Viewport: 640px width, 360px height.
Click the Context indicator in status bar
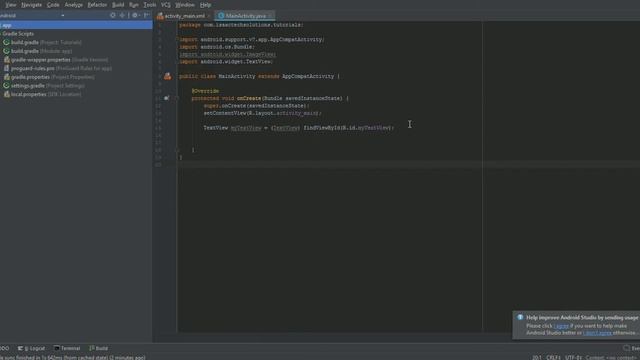tap(612, 358)
